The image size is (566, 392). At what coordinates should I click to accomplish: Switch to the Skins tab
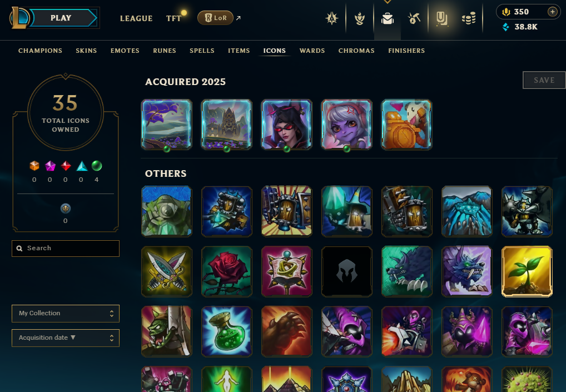pos(86,51)
